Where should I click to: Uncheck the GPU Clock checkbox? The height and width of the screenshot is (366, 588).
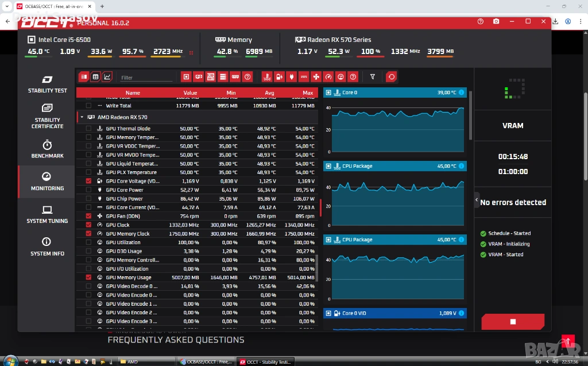click(88, 225)
